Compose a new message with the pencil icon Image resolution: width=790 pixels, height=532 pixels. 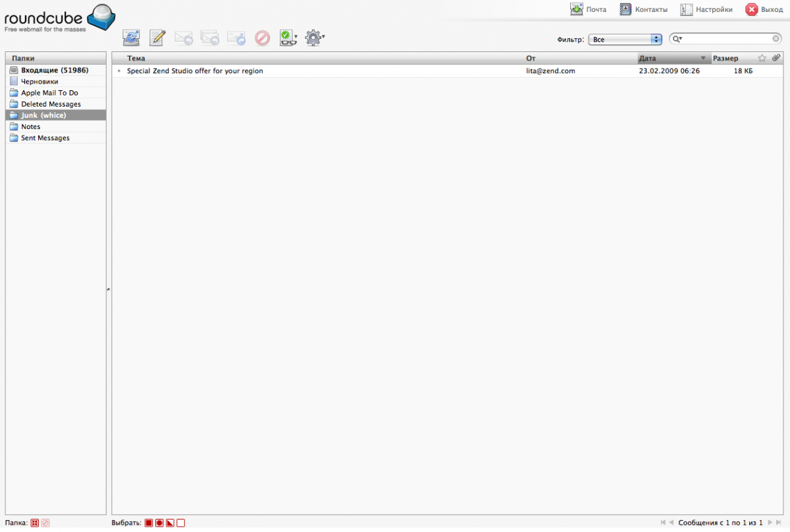(x=157, y=38)
